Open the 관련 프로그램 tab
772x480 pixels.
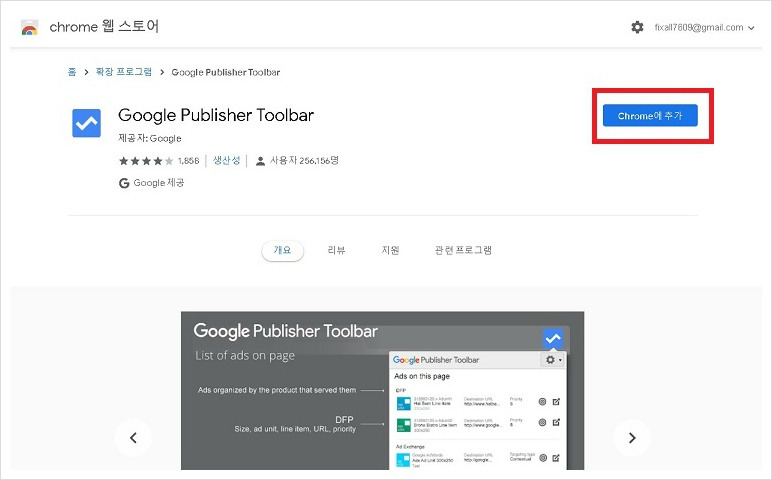pyautogui.click(x=463, y=251)
